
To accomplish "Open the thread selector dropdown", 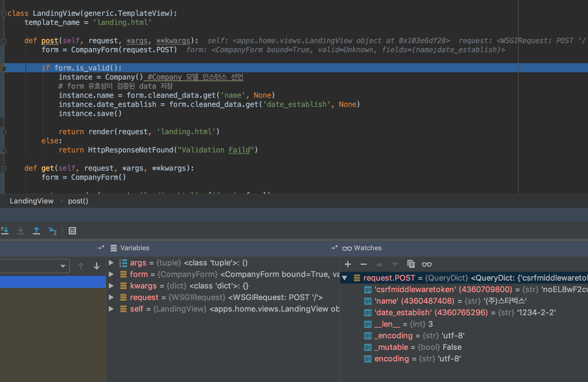I will (x=63, y=266).
